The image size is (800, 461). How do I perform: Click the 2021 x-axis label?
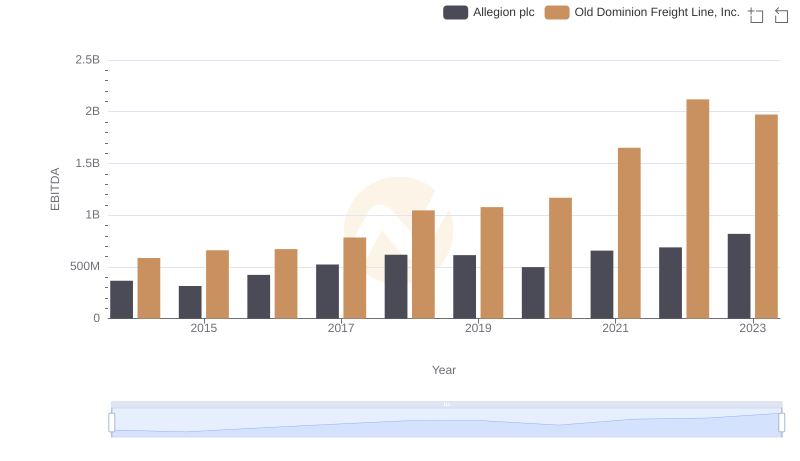pos(615,328)
